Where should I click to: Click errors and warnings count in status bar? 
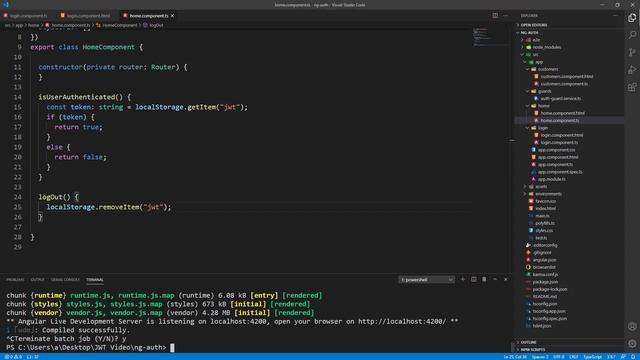pyautogui.click(x=13, y=357)
